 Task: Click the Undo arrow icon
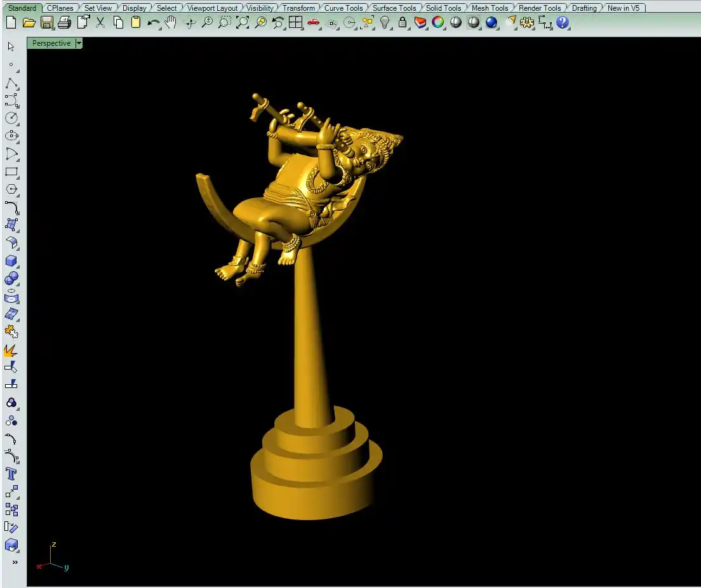153,23
